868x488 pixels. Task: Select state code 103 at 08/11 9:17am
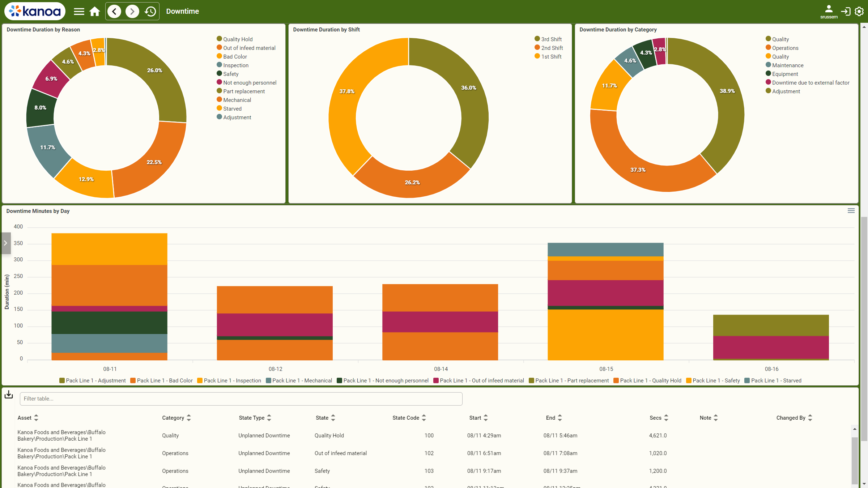point(429,471)
